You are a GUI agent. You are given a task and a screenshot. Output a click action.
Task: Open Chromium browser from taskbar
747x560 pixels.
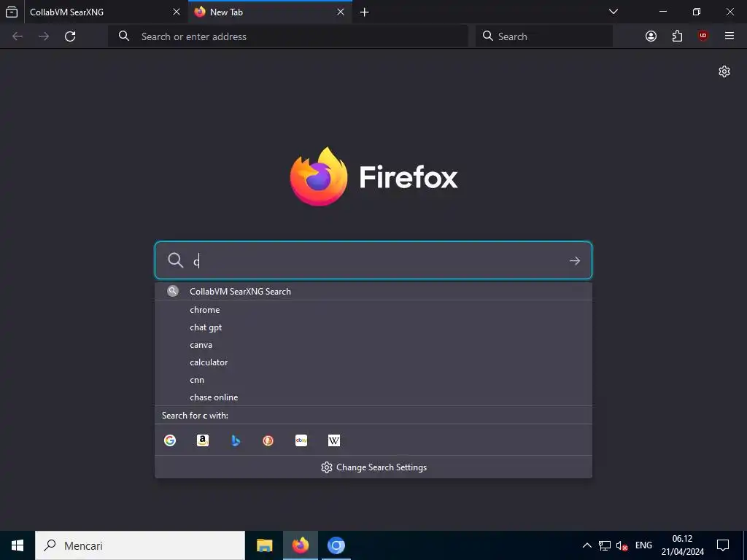tap(336, 545)
